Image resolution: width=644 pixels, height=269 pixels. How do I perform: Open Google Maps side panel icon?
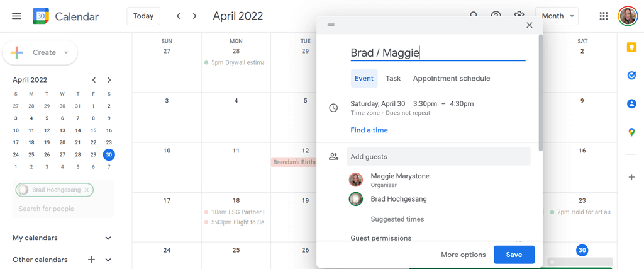click(631, 132)
